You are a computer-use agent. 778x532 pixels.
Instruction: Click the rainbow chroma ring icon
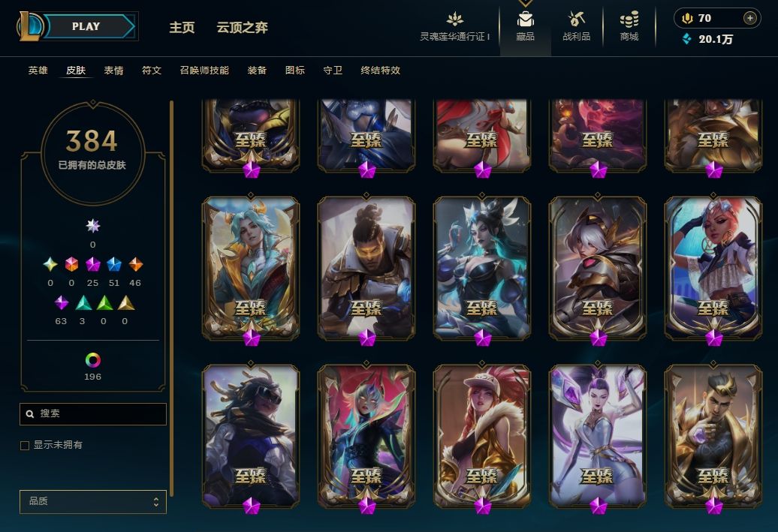coord(93,359)
